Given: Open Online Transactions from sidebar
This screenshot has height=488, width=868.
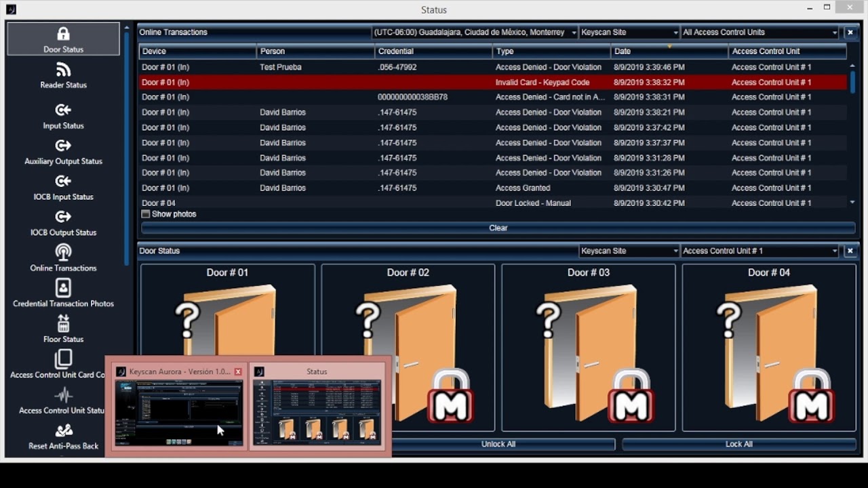Looking at the screenshot, I should [63, 258].
